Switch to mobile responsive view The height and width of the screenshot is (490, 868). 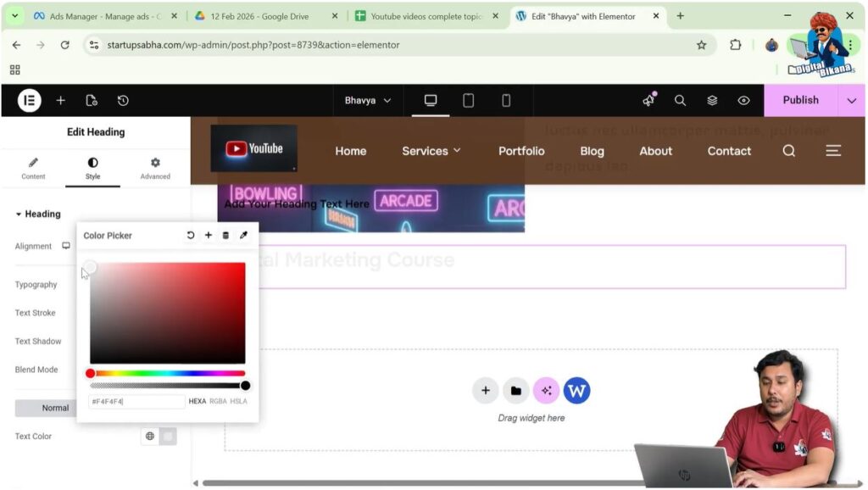click(506, 100)
